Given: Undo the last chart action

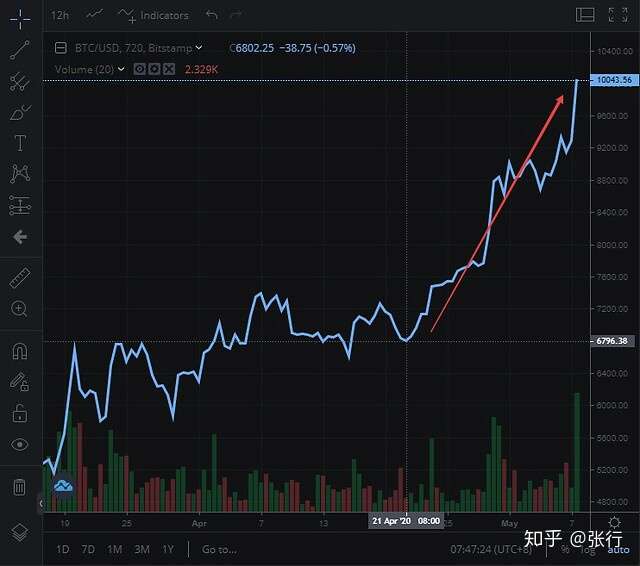Looking at the screenshot, I should [x=212, y=15].
